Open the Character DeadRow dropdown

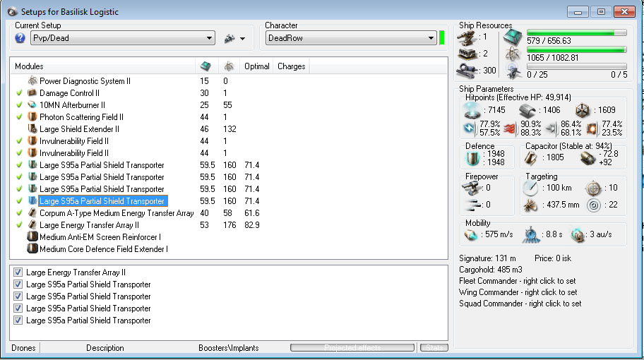(x=351, y=38)
